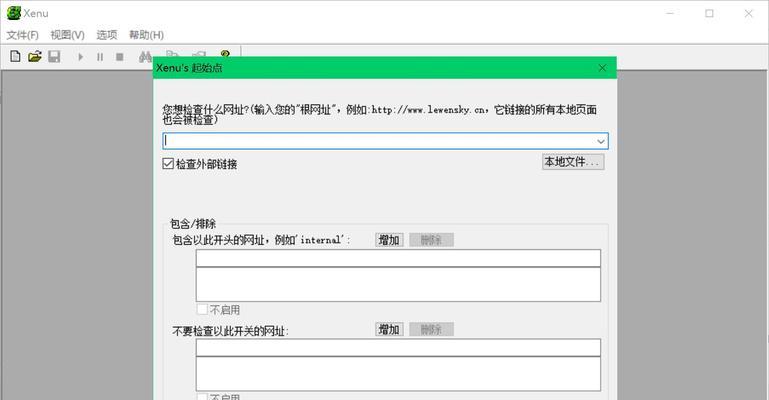Stop checking with the stop icon
This screenshot has width=769, height=400.
tap(120, 57)
